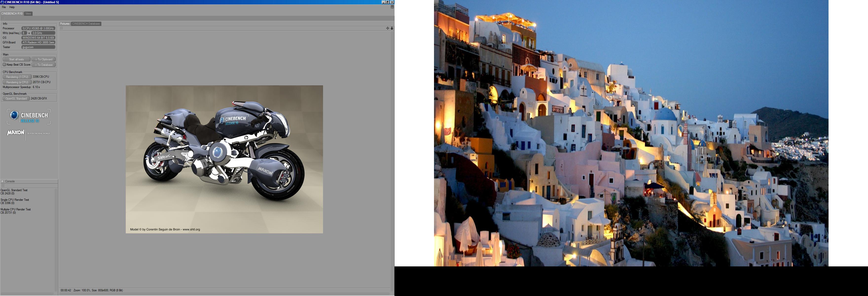Run Rendering (x CPU) benchmark
This screenshot has width=868, height=296.
click(17, 82)
